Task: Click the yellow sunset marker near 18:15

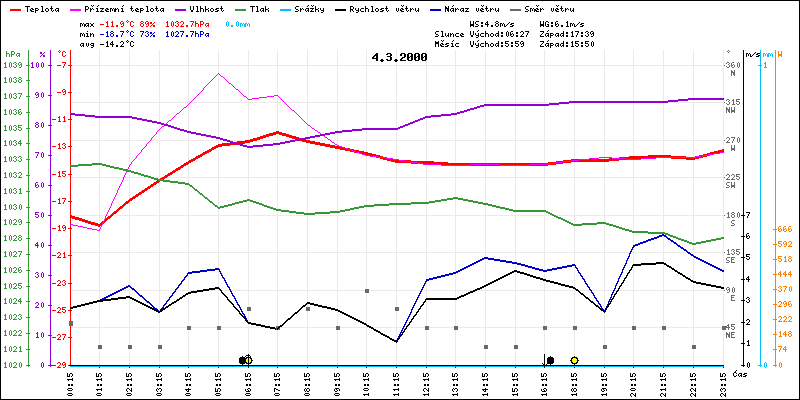Action: pos(574,360)
